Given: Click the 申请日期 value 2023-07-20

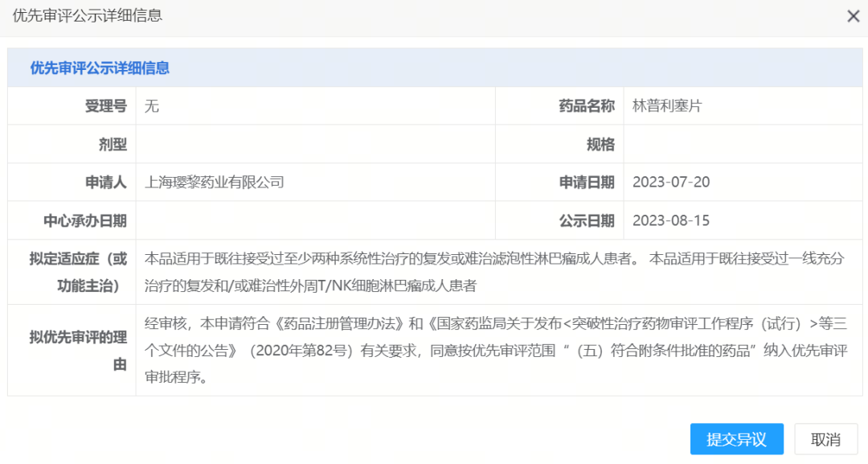Looking at the screenshot, I should pos(671,183).
